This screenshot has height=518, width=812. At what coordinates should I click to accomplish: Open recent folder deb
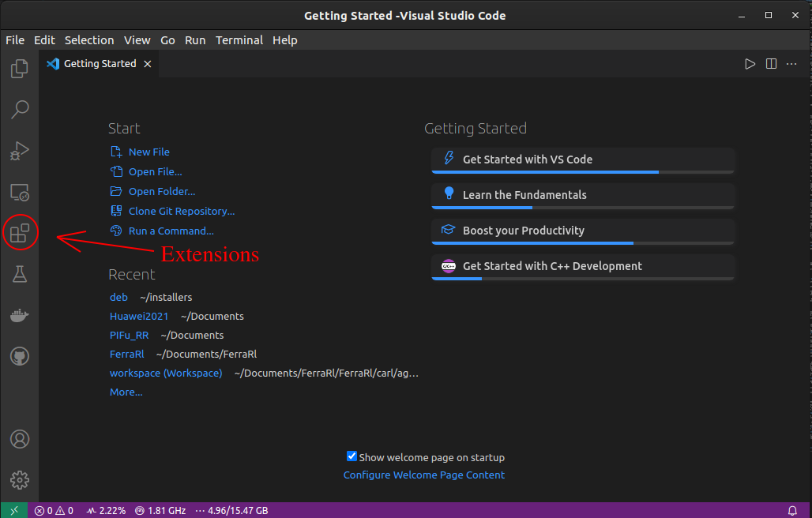coord(118,298)
